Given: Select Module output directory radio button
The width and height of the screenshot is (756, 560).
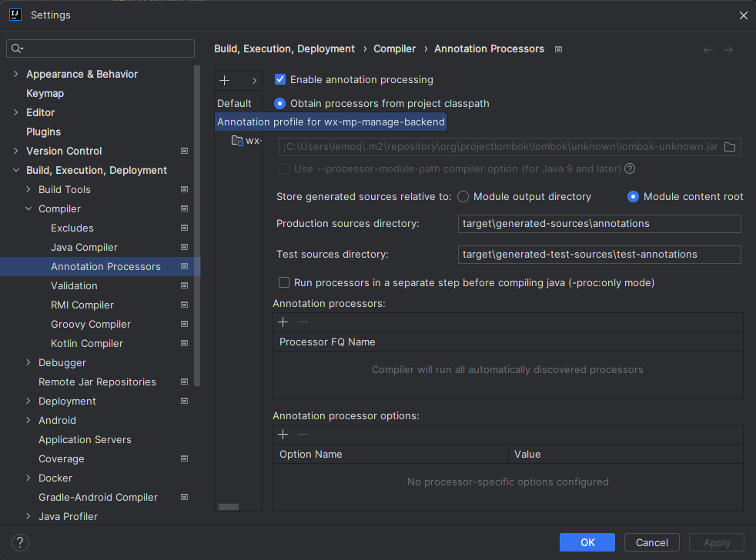Looking at the screenshot, I should pos(463,197).
